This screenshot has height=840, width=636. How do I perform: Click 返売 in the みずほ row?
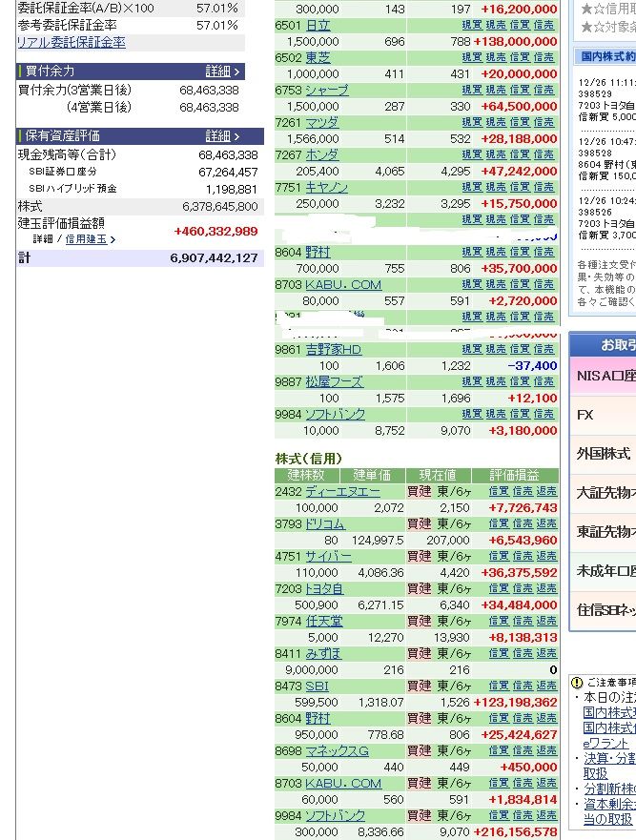tap(546, 653)
